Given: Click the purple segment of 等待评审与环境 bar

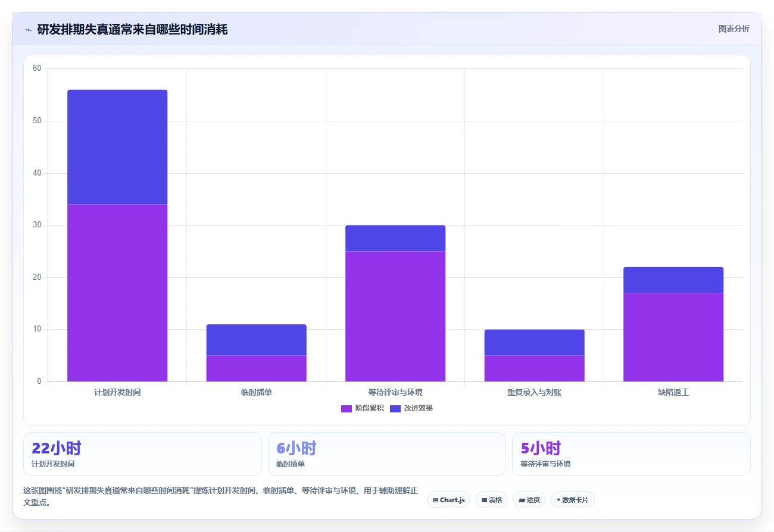Looking at the screenshot, I should [x=395, y=316].
